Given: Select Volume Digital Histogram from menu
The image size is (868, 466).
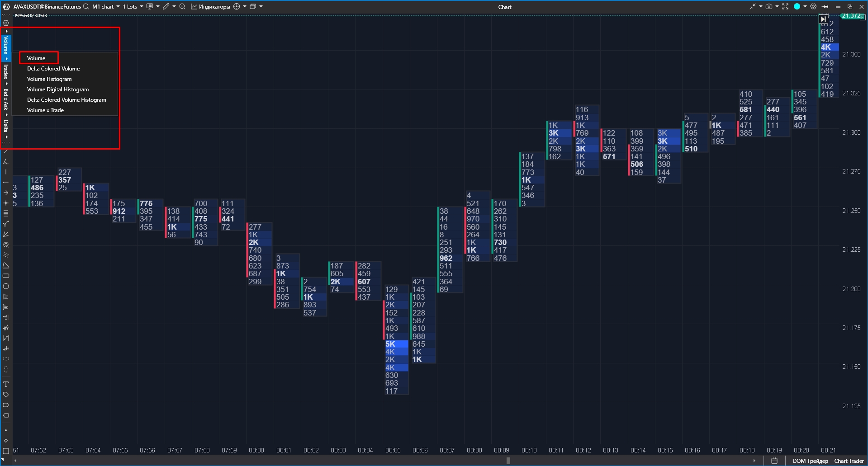Looking at the screenshot, I should [x=58, y=89].
